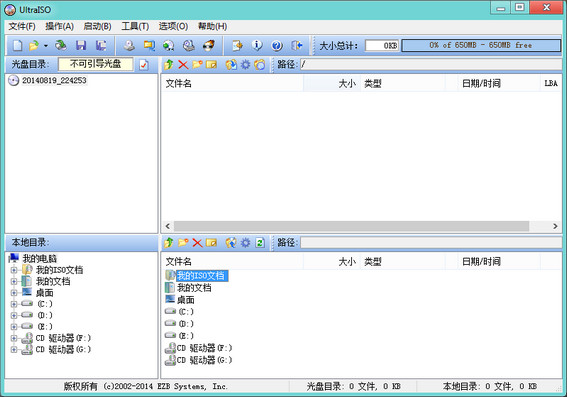Click the compress ISO disc icon
567x397 pixels.
(169, 46)
